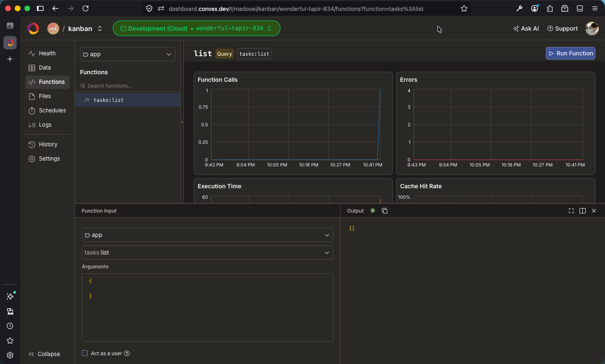This screenshot has width=605, height=364.
Task: Click the address bar URL
Action: 296,8
